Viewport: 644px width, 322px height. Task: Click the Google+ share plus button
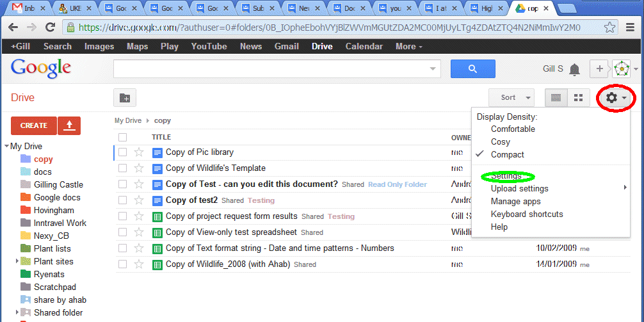point(600,68)
